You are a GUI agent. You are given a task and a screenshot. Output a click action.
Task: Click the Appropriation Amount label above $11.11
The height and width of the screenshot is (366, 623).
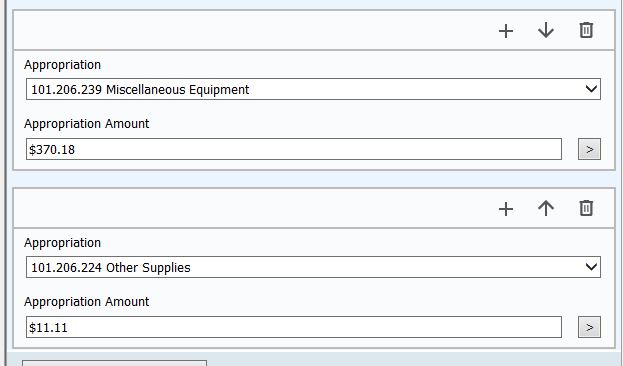(x=87, y=302)
